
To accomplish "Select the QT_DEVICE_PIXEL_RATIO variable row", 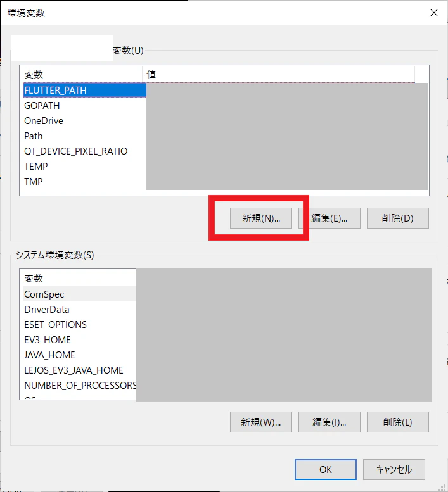I will point(84,151).
